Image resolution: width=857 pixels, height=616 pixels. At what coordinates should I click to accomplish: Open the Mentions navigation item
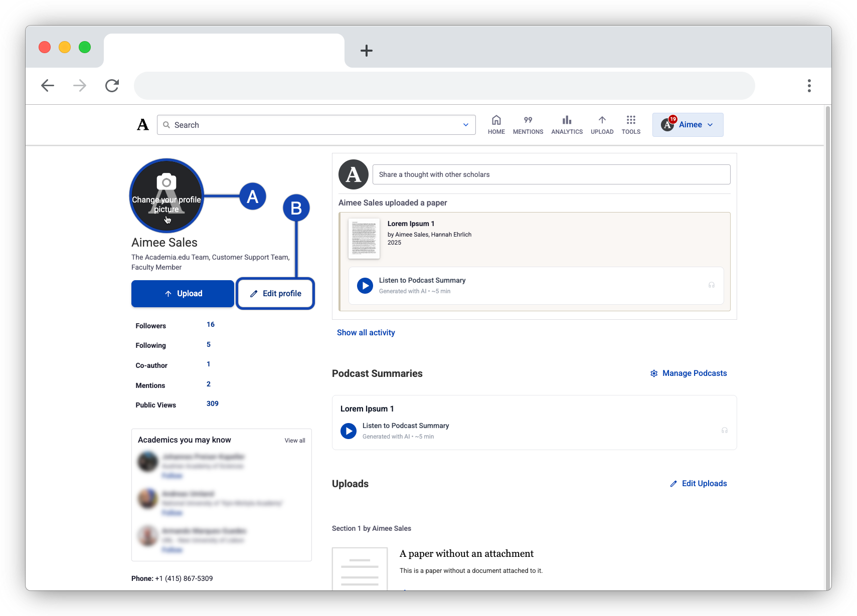(528, 125)
